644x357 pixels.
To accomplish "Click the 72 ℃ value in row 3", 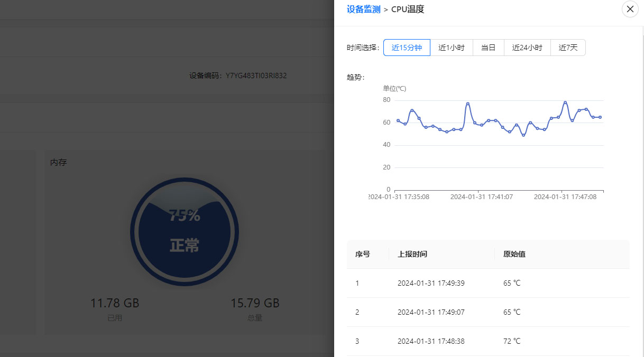I will 512,341.
